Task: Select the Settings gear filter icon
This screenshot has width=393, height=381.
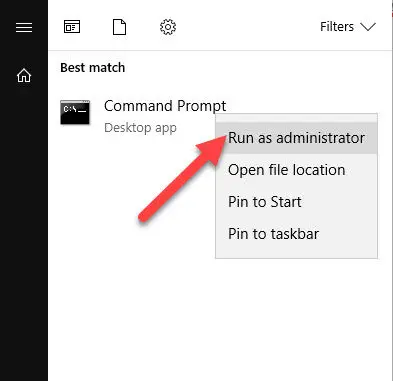Action: point(168,27)
